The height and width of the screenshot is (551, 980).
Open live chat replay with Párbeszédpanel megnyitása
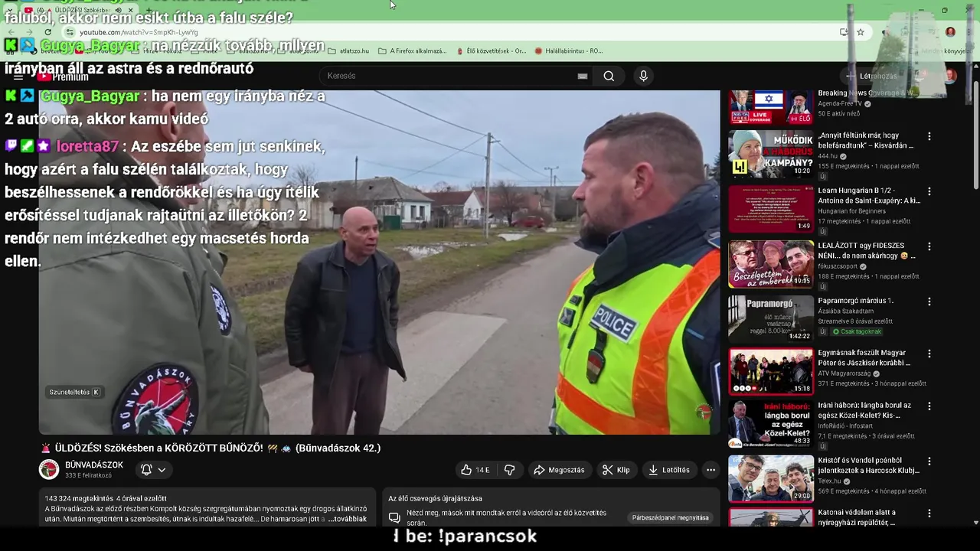tap(670, 518)
